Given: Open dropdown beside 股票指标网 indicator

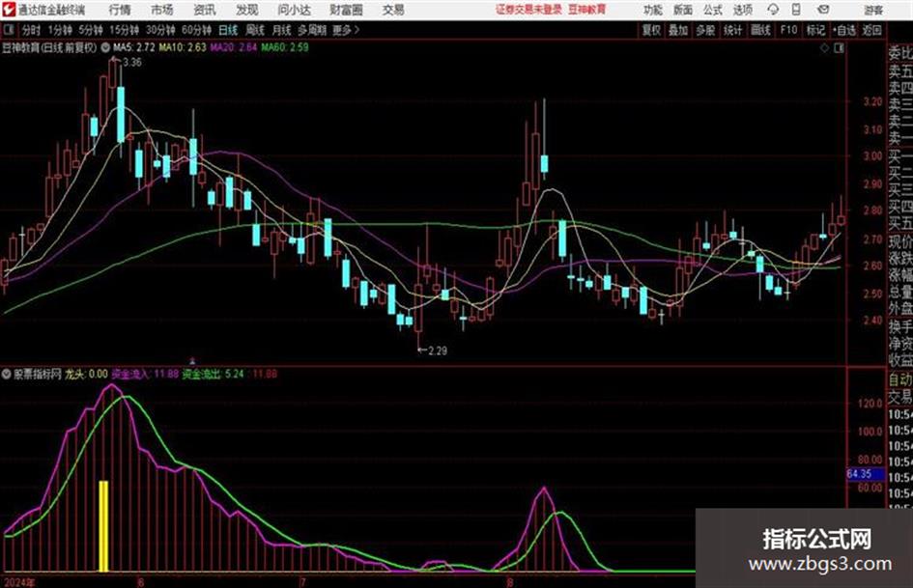Looking at the screenshot, I should pyautogui.click(x=7, y=374).
